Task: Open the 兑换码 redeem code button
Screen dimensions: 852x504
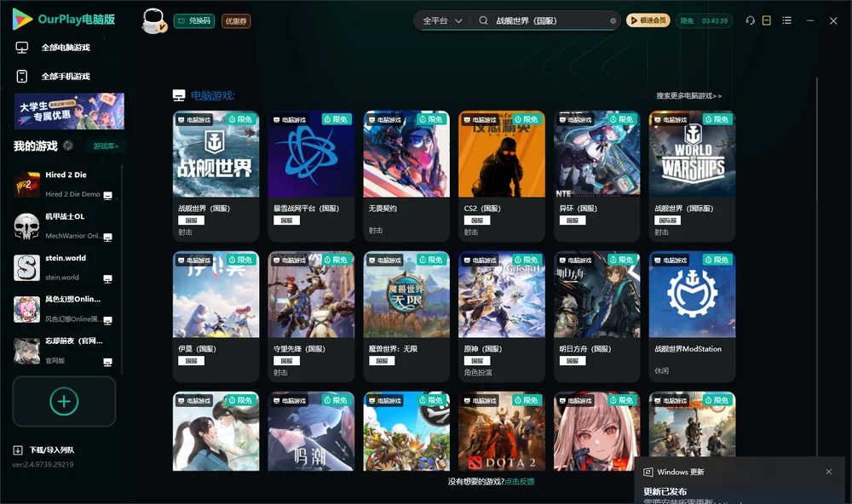Action: coord(194,21)
